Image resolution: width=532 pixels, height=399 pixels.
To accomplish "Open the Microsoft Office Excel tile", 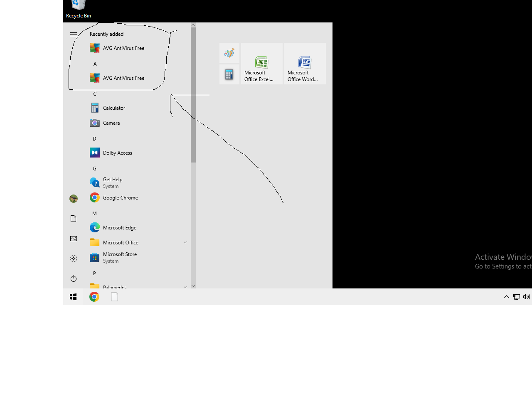I will [262, 64].
